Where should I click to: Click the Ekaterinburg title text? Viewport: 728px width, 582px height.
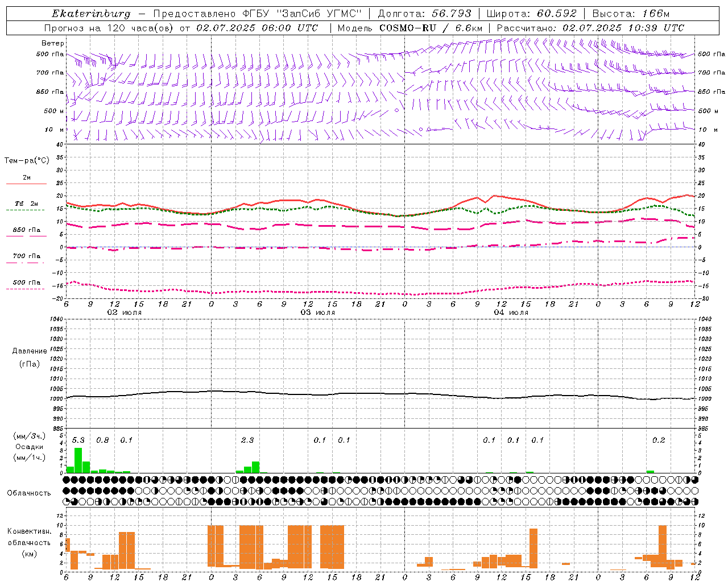click(x=91, y=14)
